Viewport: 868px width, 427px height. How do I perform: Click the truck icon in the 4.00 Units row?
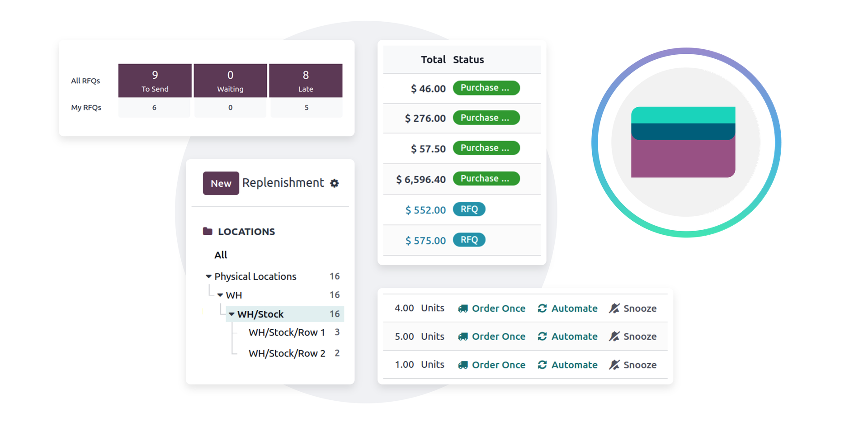462,308
